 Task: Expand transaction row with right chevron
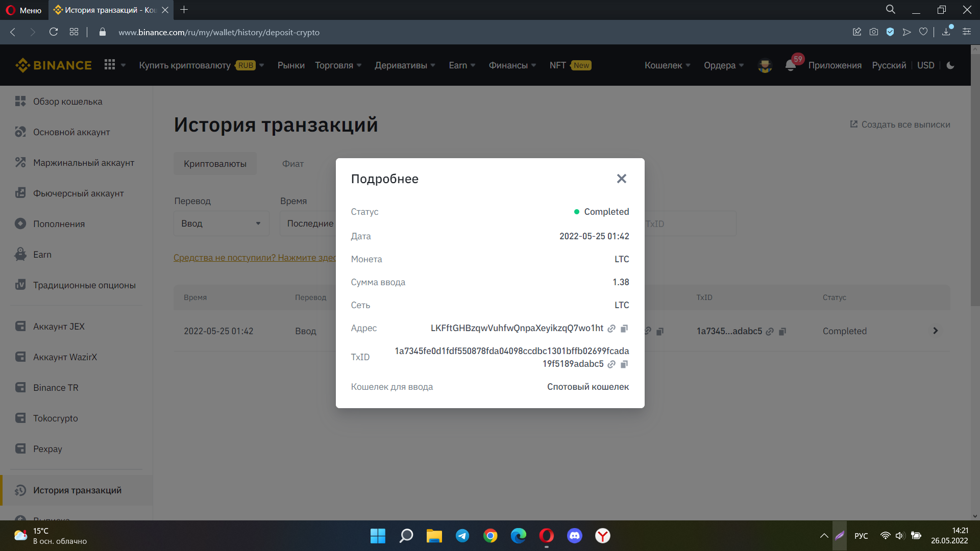coord(935,331)
